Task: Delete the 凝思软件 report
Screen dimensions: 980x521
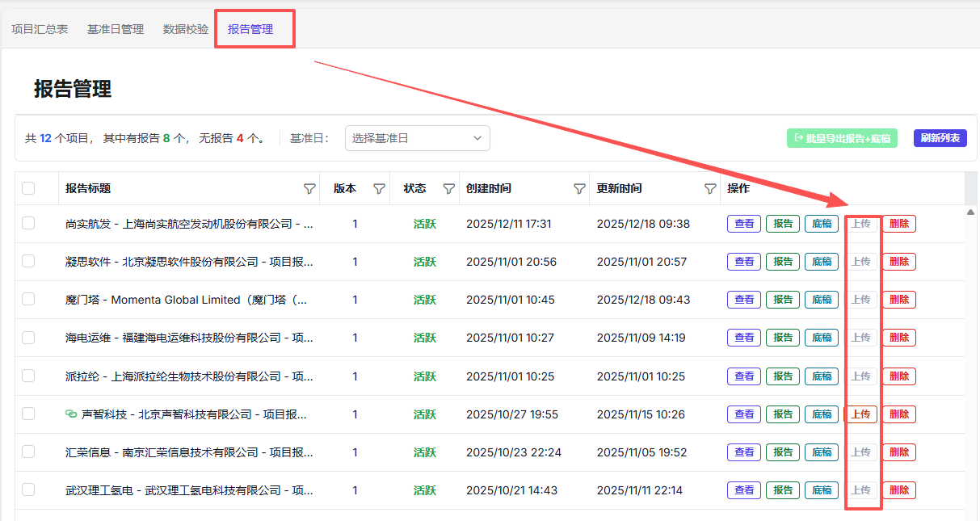Action: click(899, 262)
